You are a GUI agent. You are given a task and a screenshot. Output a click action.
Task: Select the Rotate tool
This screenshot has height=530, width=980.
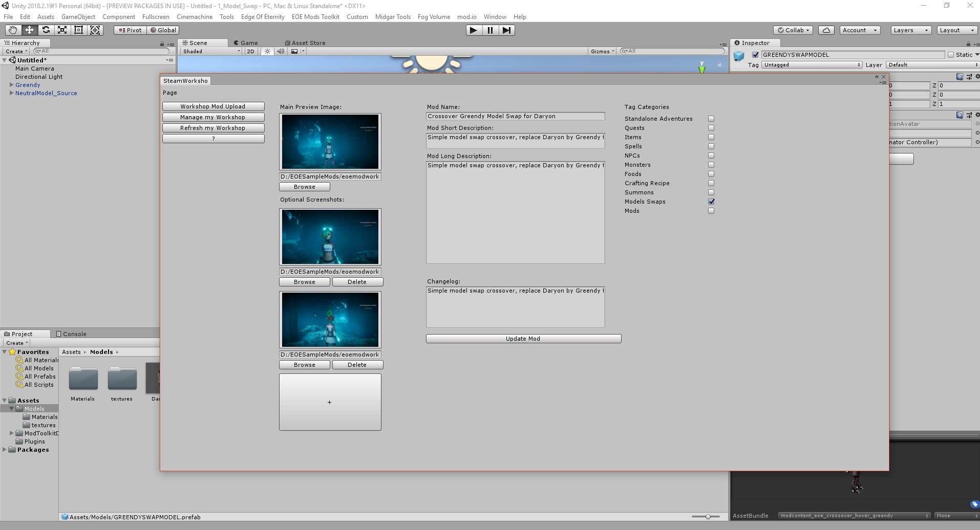pyautogui.click(x=46, y=30)
